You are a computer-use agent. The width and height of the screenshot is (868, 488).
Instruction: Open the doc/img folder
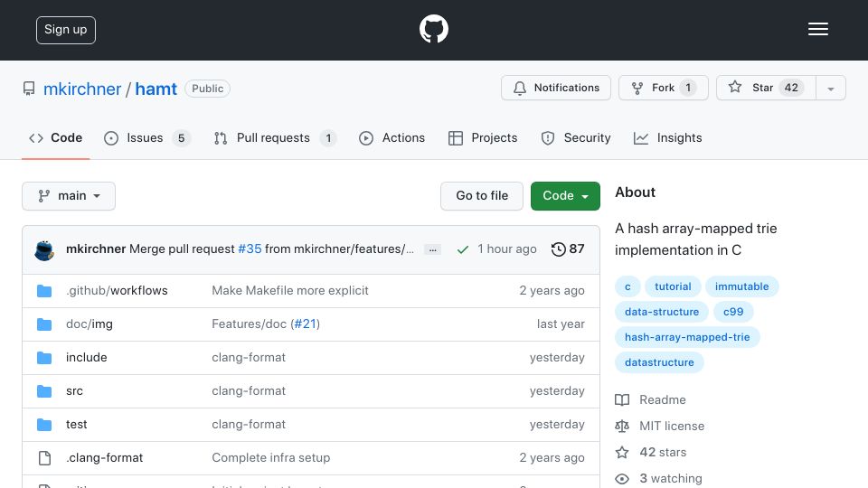90,324
